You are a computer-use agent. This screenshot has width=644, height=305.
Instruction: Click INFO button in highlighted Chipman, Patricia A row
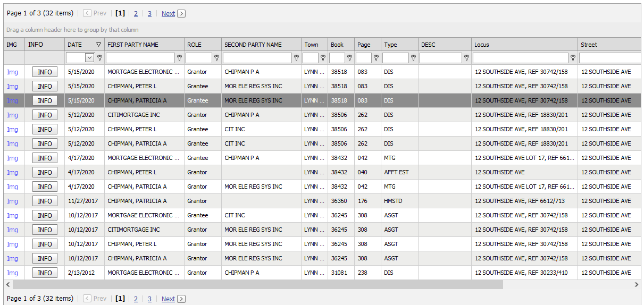(x=45, y=100)
